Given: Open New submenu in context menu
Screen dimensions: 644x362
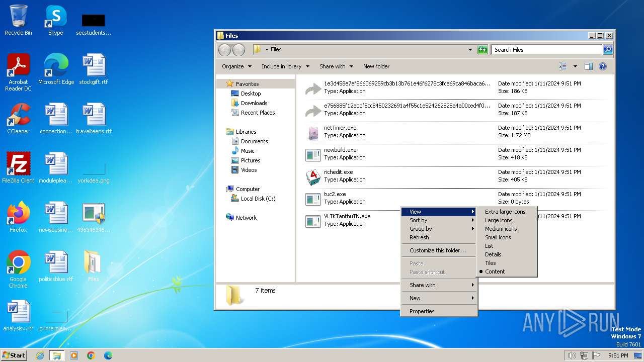Looking at the screenshot, I should coord(439,298).
